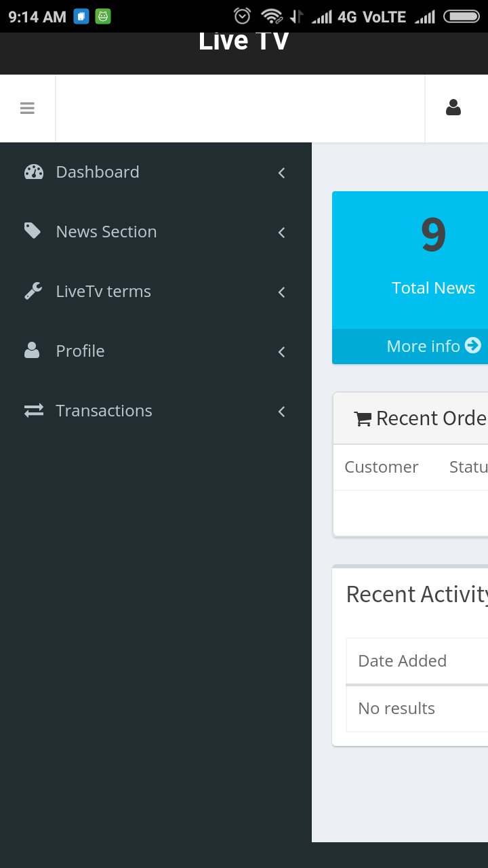Click the Transactions exchange arrows icon

[34, 410]
